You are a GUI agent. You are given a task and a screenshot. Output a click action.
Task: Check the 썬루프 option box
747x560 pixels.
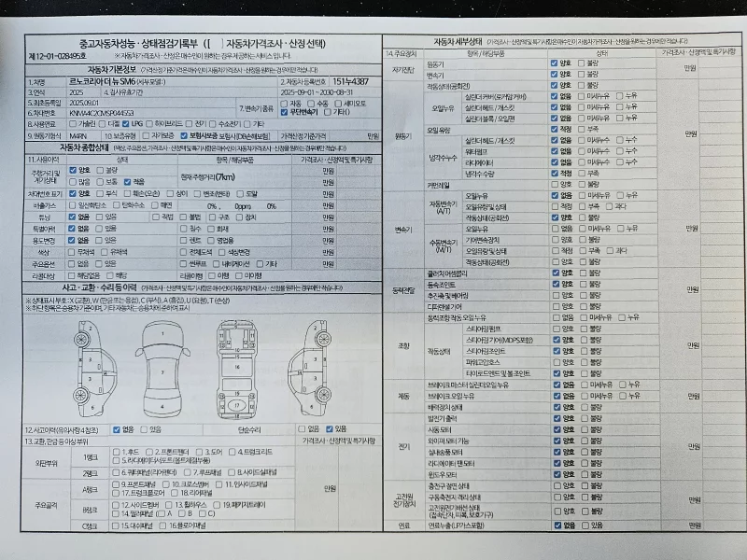coord(184,263)
